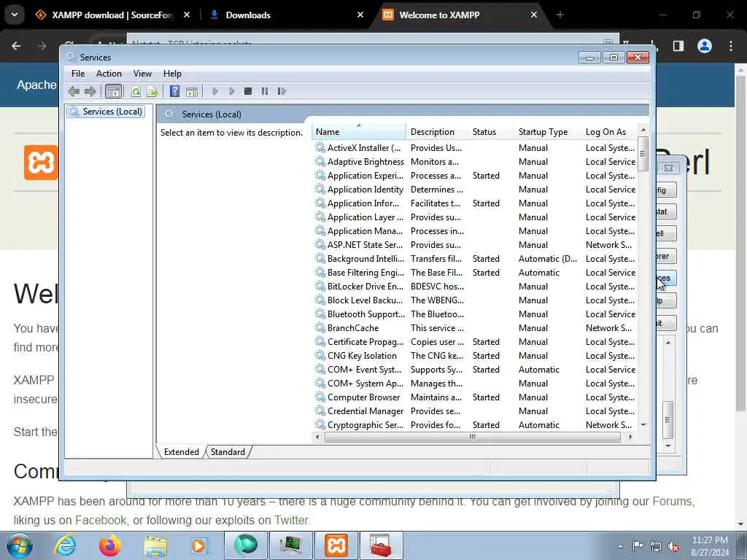Click the Forward arrow in Services toolbar
The image size is (747, 560).
pyautogui.click(x=90, y=91)
